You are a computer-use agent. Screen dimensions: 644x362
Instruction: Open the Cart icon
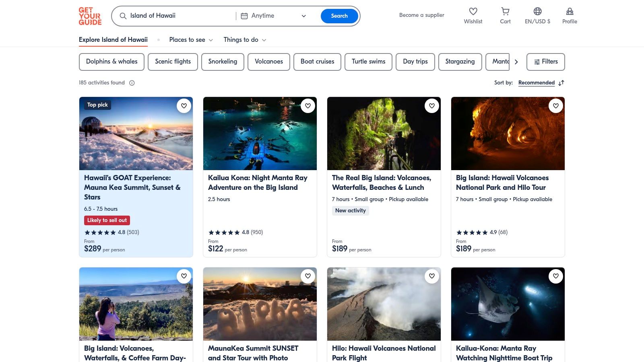[505, 11]
